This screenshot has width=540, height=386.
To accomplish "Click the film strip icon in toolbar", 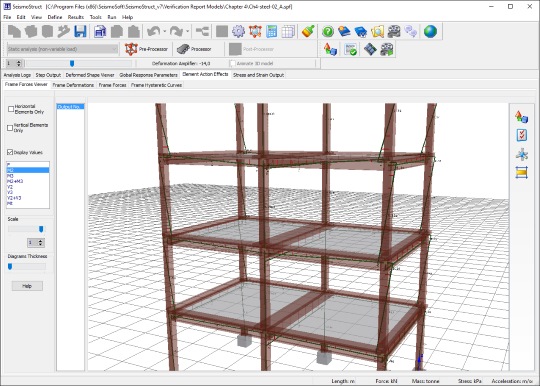I will coord(370,49).
